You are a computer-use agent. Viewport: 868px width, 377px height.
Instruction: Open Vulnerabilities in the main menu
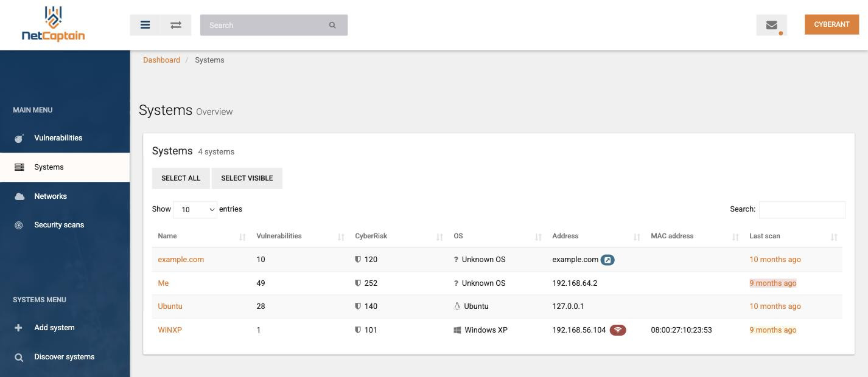58,138
